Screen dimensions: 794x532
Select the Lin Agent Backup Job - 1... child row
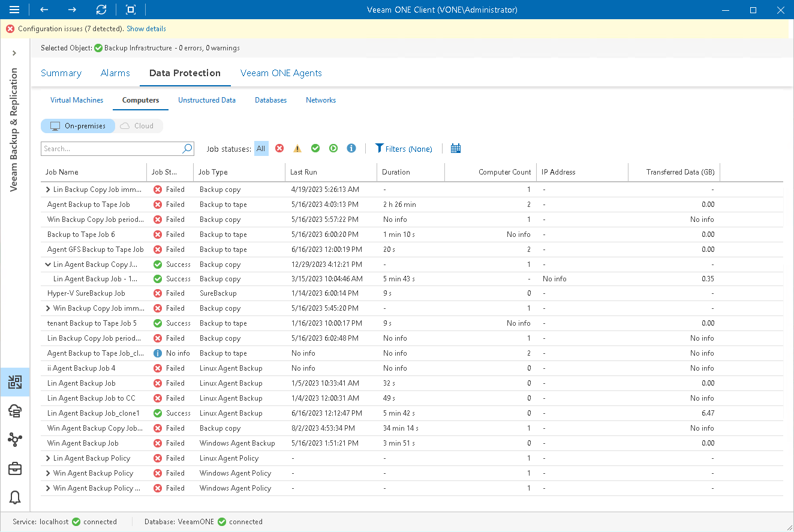click(x=96, y=279)
